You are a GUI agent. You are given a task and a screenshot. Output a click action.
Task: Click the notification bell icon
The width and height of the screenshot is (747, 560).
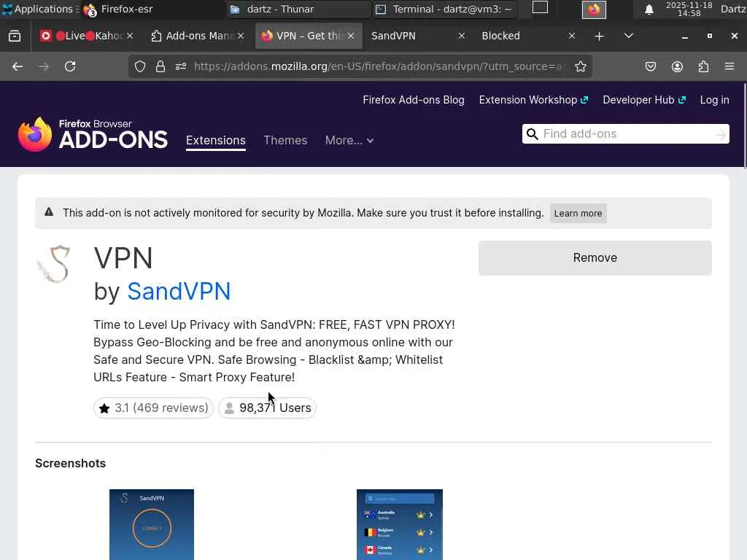[649, 9]
